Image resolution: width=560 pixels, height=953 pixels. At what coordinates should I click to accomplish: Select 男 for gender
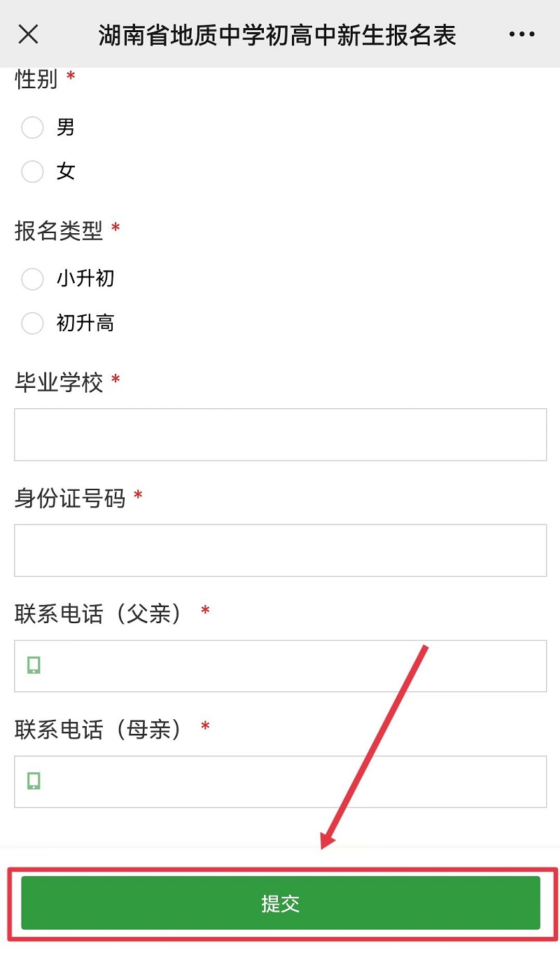33,128
